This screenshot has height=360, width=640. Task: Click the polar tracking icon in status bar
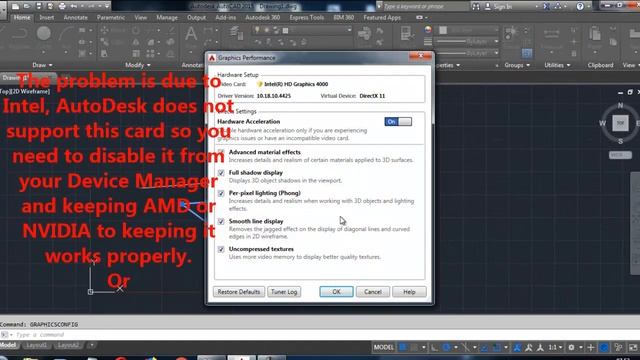446,347
